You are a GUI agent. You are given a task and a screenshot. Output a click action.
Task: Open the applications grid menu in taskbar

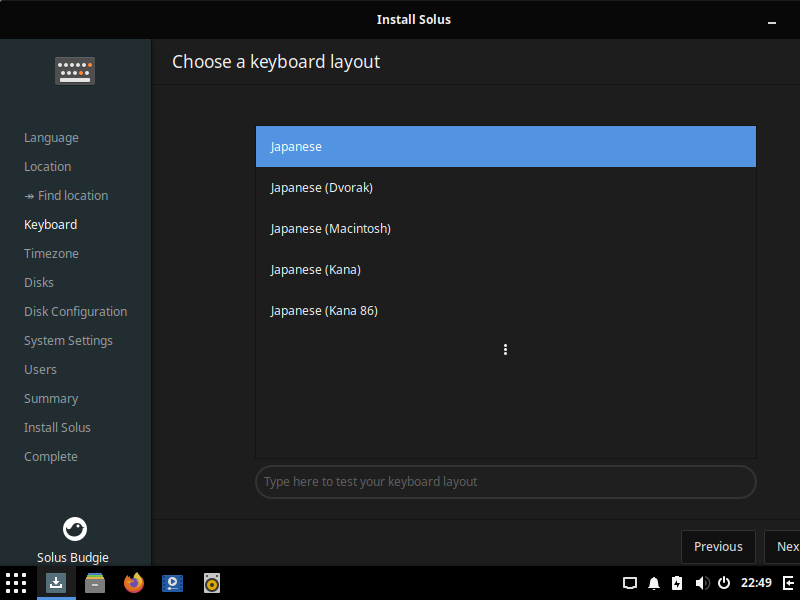(16, 583)
